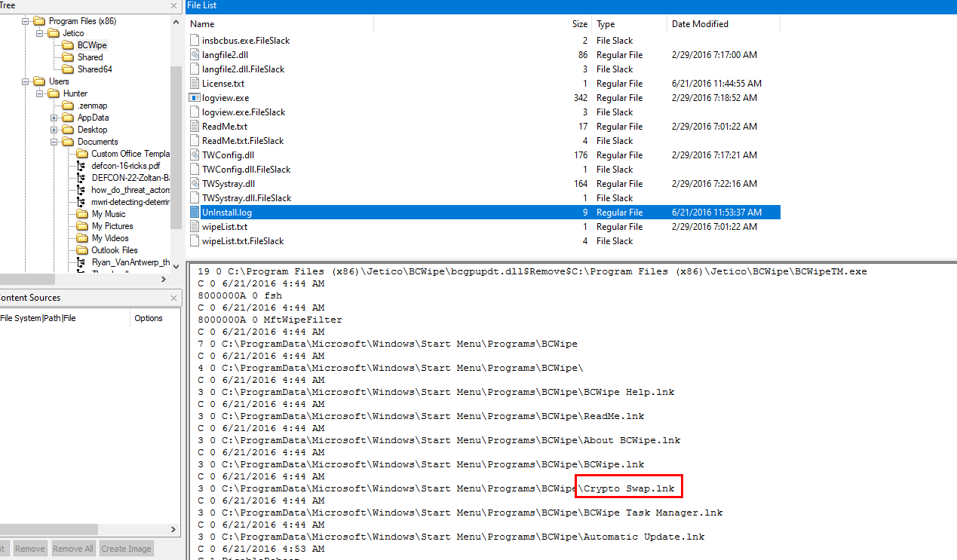Click the My Videos folder icon

(82, 238)
